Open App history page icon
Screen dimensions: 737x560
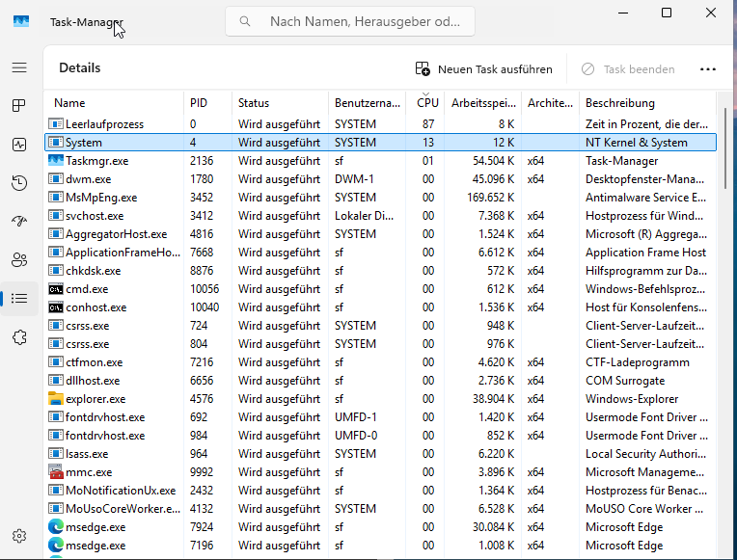click(19, 183)
